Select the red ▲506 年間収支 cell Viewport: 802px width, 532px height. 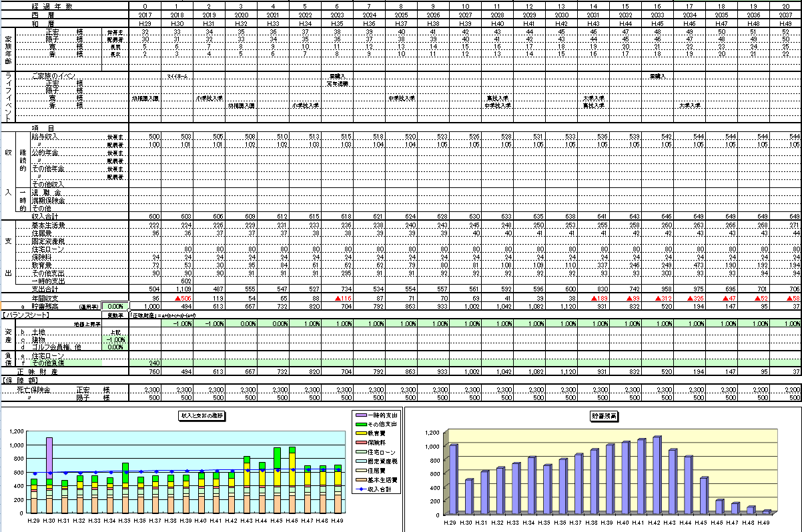(x=177, y=298)
